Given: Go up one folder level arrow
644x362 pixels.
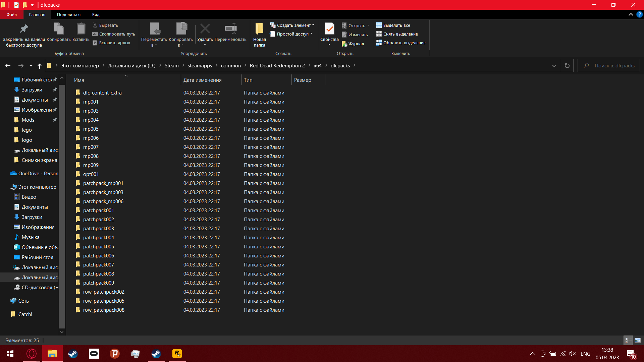Looking at the screenshot, I should click(40, 66).
